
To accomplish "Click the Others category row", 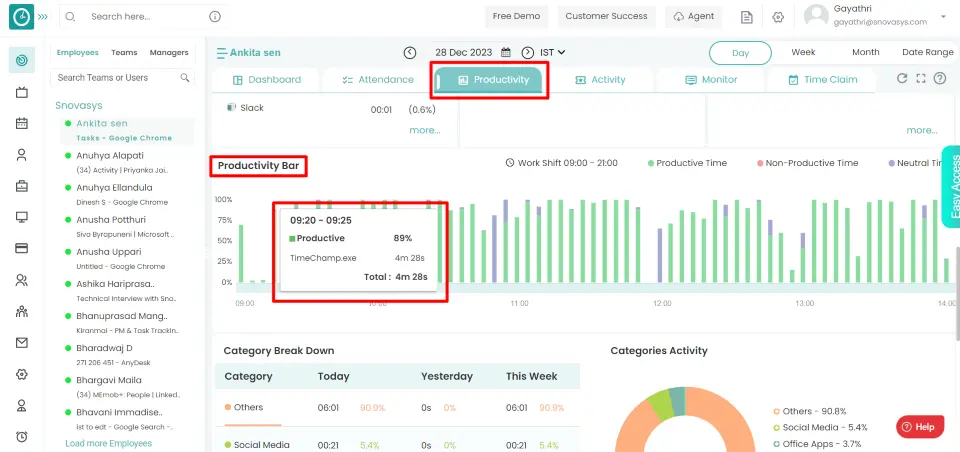I will coord(397,408).
